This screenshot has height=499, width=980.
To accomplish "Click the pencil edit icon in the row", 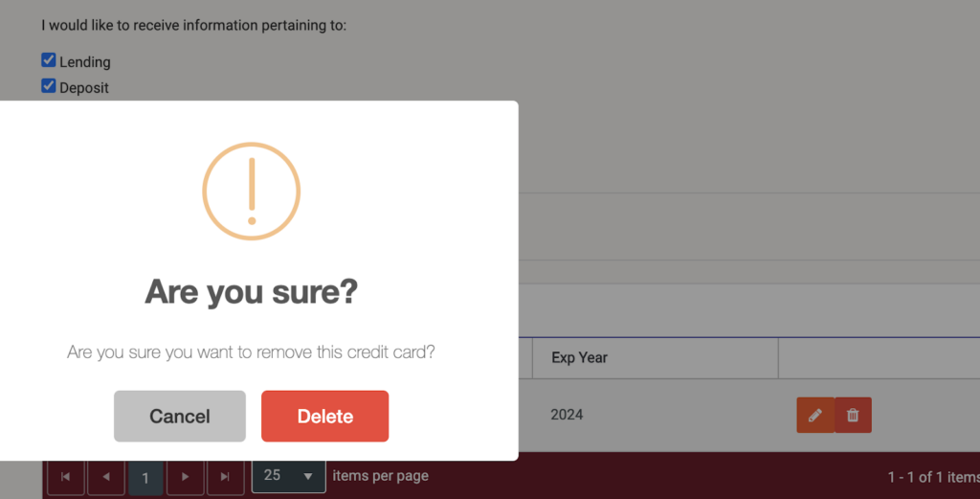I will [815, 416].
